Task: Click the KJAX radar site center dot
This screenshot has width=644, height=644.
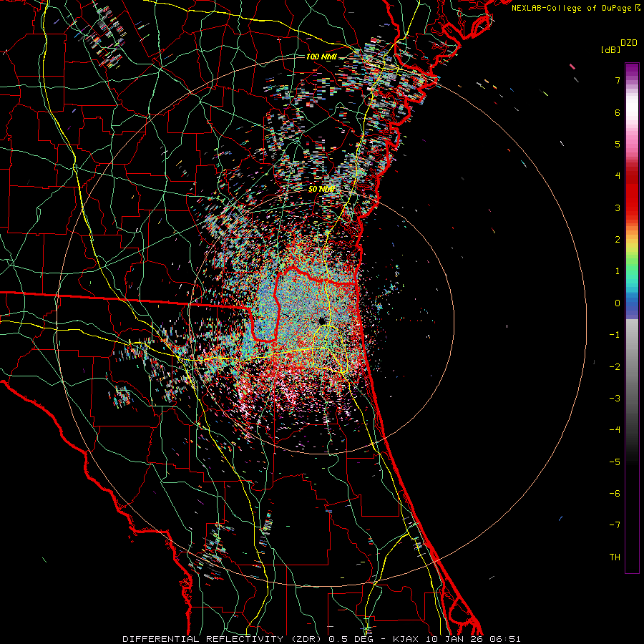Action: pyautogui.click(x=321, y=321)
